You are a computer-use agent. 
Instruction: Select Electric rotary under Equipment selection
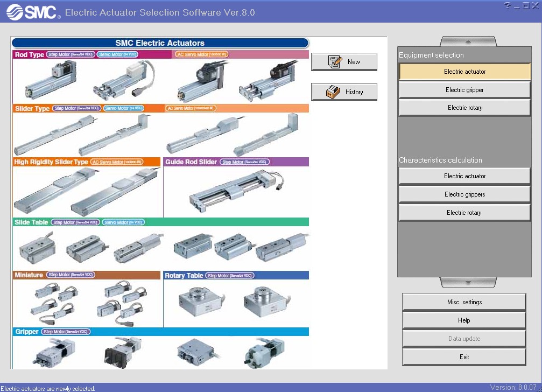pos(464,108)
